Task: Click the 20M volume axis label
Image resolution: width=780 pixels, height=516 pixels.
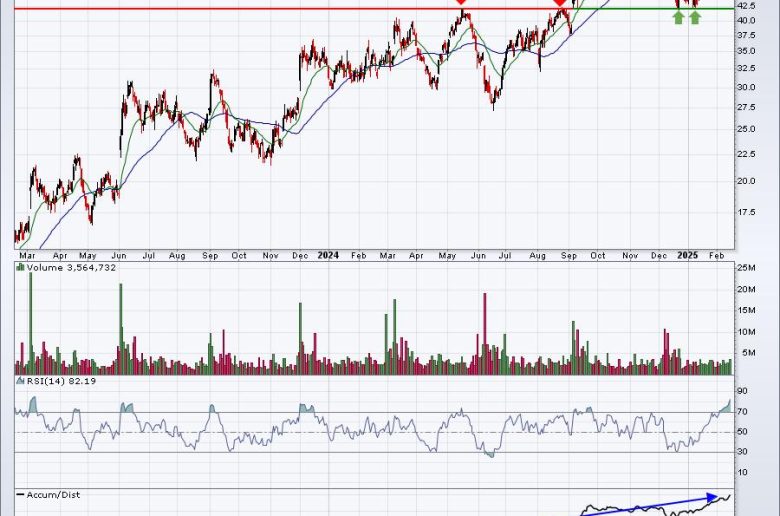Action: point(747,289)
